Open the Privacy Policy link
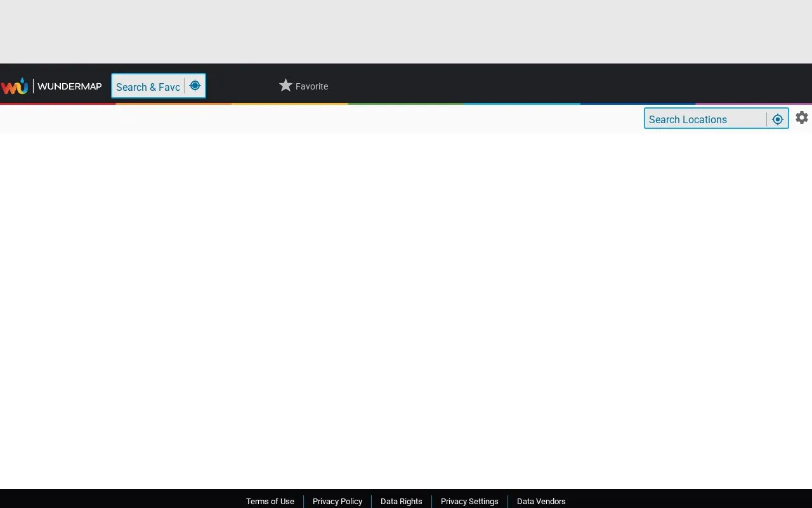Screen dimensions: 812x508 pyautogui.click(x=337, y=501)
